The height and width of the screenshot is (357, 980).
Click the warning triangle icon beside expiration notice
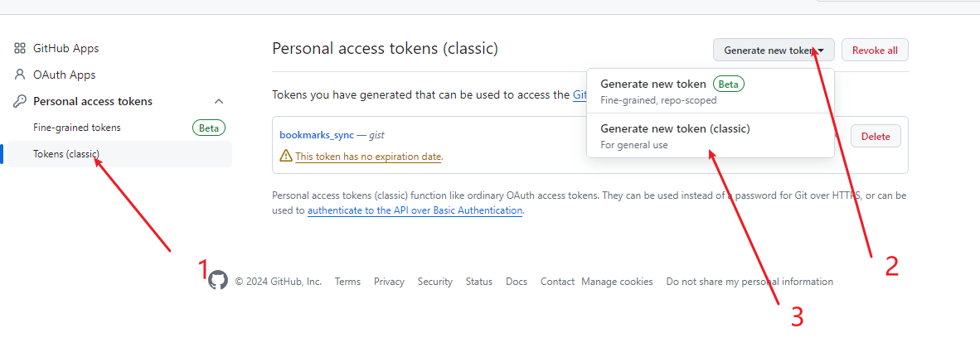tap(286, 156)
